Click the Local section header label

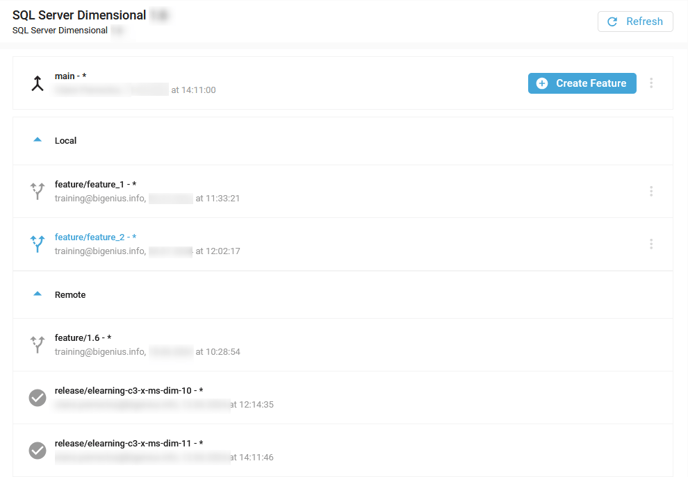click(65, 141)
